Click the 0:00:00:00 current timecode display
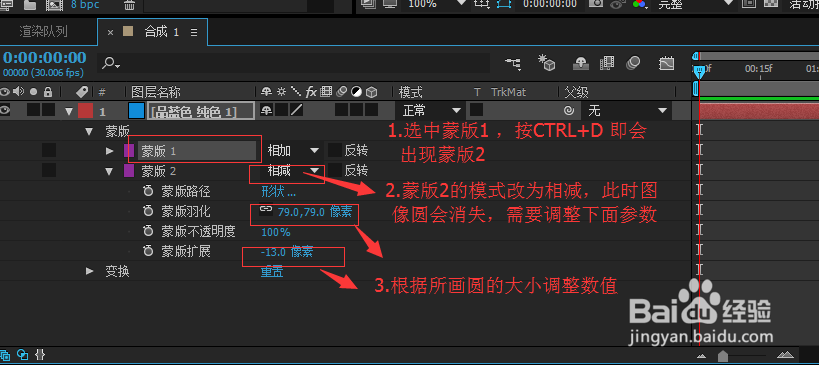819x365 pixels. 45,58
